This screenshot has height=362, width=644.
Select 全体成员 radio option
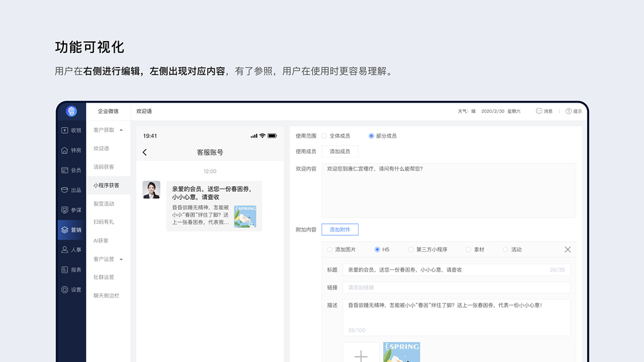coord(325,136)
